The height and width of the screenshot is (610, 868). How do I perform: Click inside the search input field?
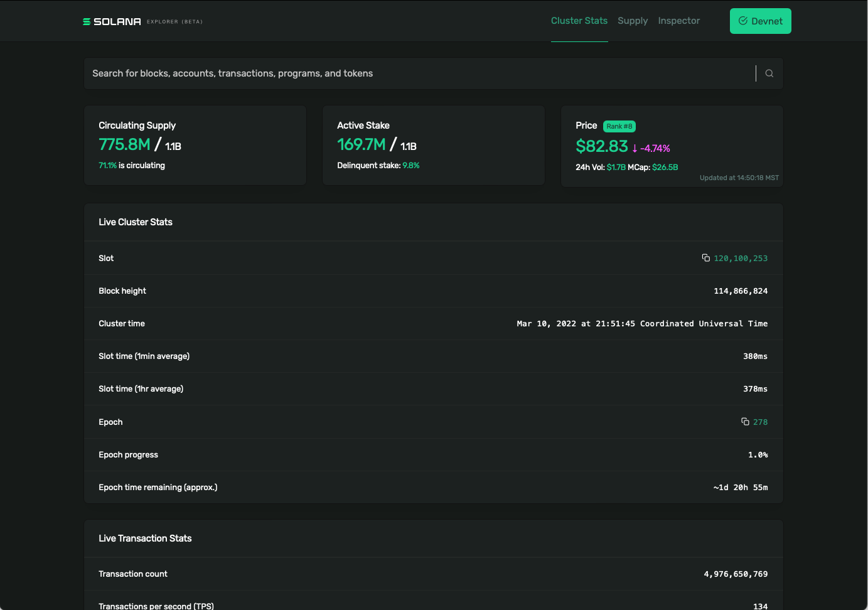pos(377,73)
